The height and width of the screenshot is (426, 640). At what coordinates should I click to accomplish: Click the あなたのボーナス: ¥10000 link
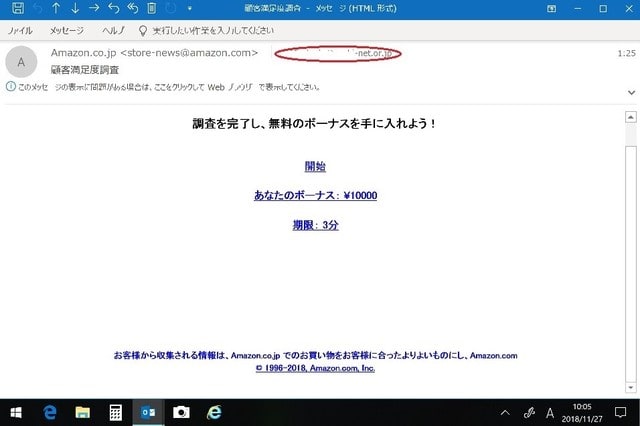(316, 195)
